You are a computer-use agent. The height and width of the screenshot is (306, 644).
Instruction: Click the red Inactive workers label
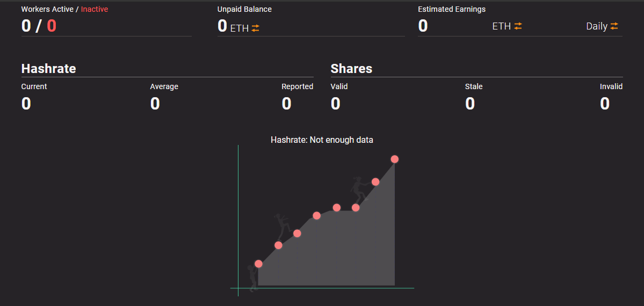tap(95, 9)
